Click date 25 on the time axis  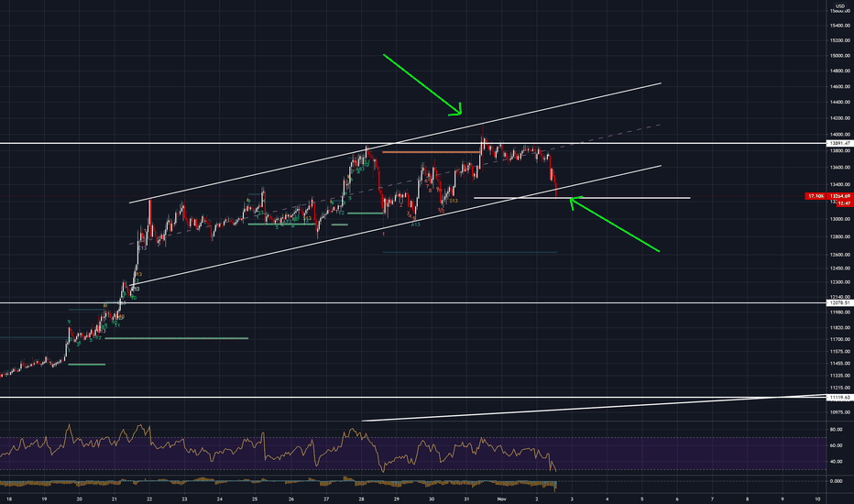click(x=255, y=499)
